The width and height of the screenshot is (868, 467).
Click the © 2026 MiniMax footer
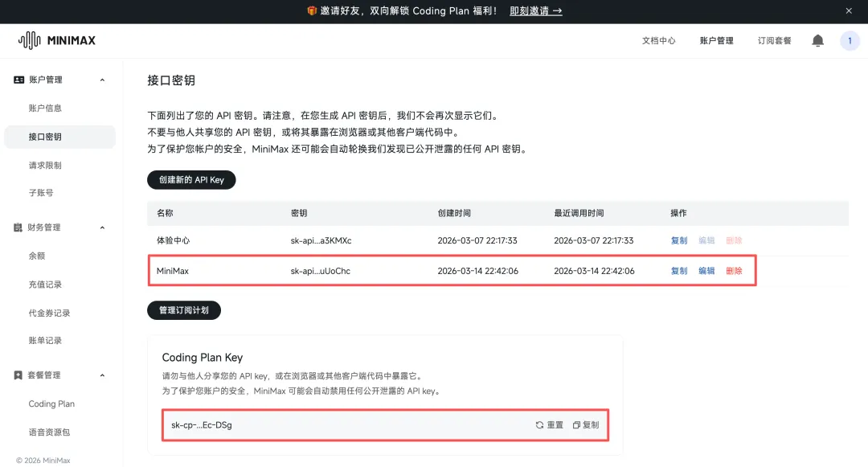coord(43,461)
